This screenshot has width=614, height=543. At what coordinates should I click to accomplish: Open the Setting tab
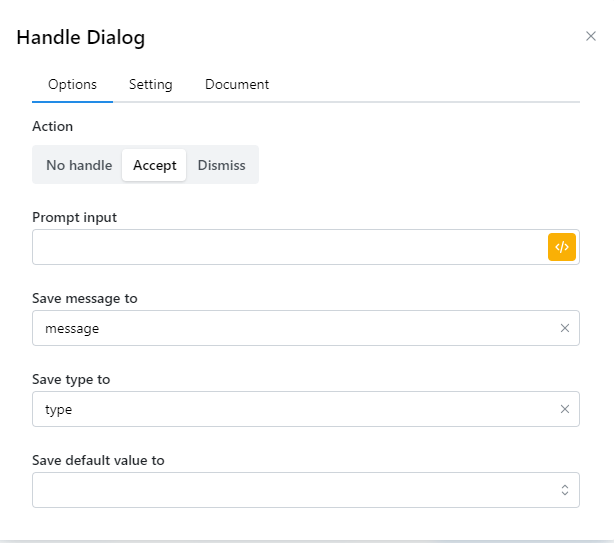coord(150,85)
